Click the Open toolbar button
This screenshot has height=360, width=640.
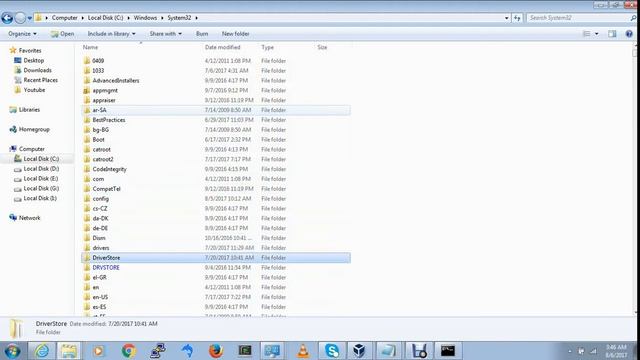pyautogui.click(x=62, y=34)
